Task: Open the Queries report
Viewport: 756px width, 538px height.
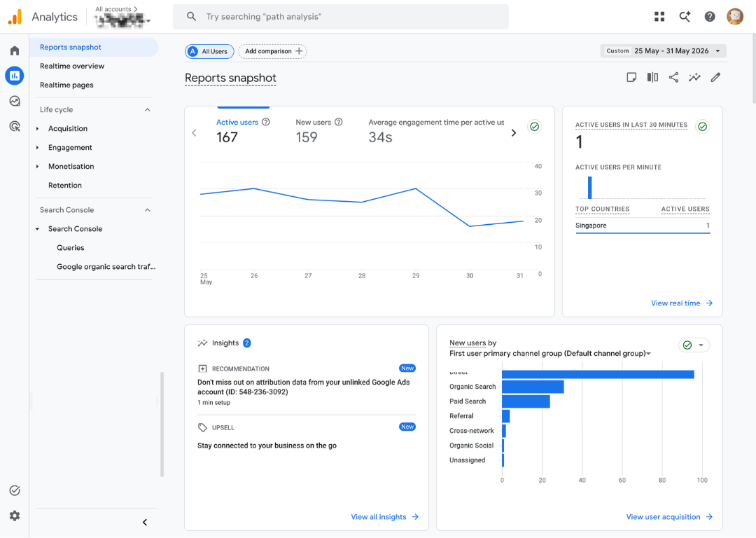Action: (71, 248)
